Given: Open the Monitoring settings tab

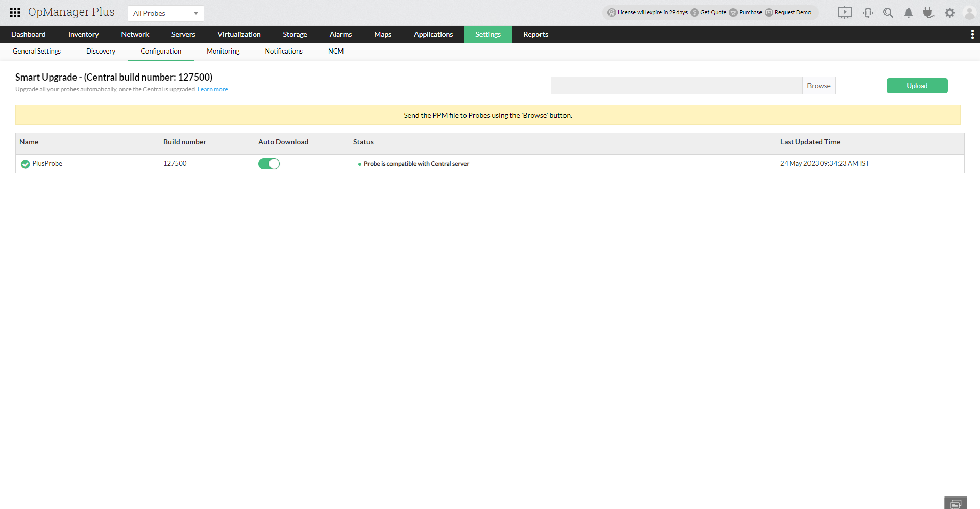Looking at the screenshot, I should point(223,51).
